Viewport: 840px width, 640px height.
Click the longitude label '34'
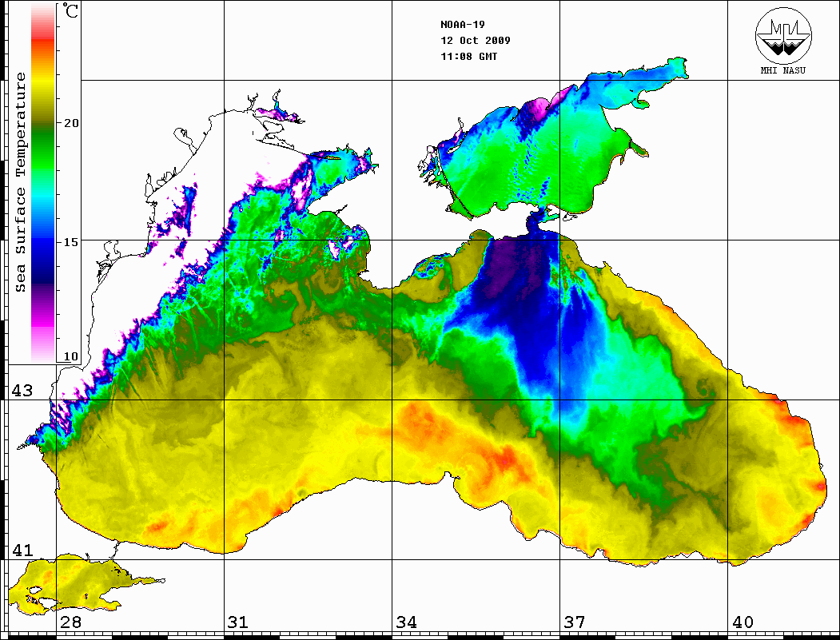point(406,622)
